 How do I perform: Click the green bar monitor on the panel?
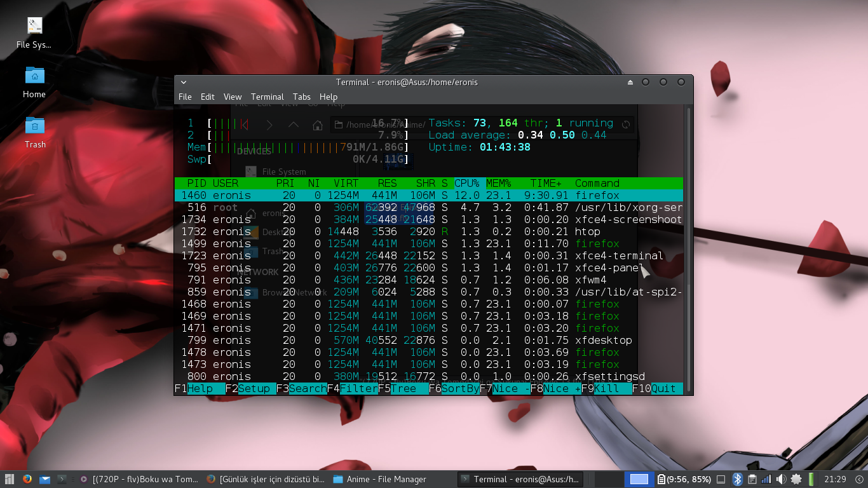click(811, 479)
